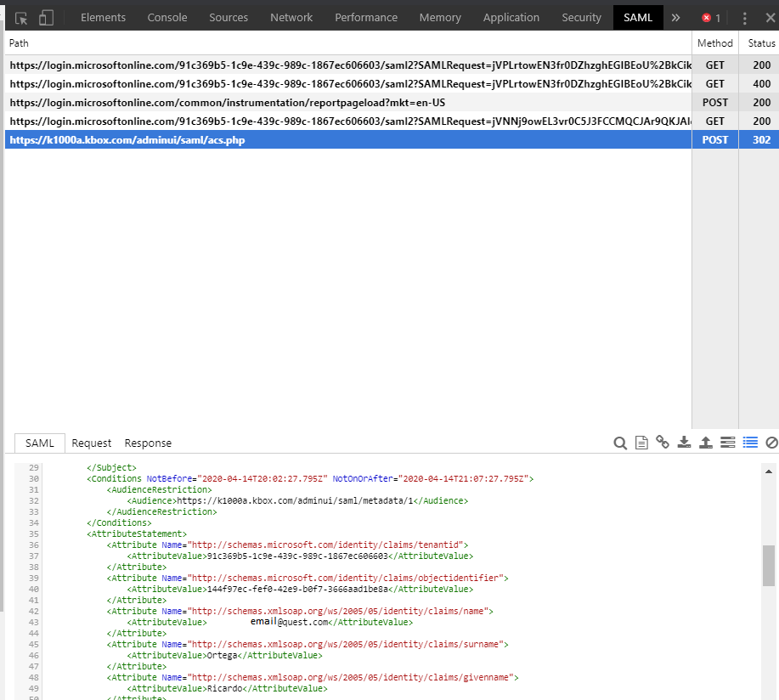This screenshot has height=700, width=779.
Task: Open the DevTools three-dot menu
Action: click(744, 17)
